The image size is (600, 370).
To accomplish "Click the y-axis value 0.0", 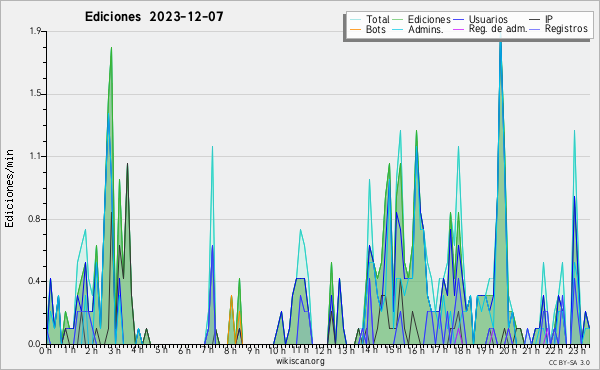I will (x=35, y=344).
